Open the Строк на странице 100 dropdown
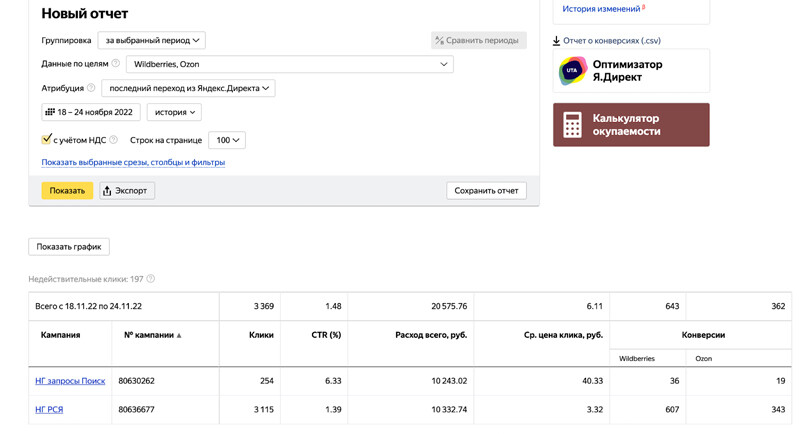The height and width of the screenshot is (434, 800). (x=227, y=140)
